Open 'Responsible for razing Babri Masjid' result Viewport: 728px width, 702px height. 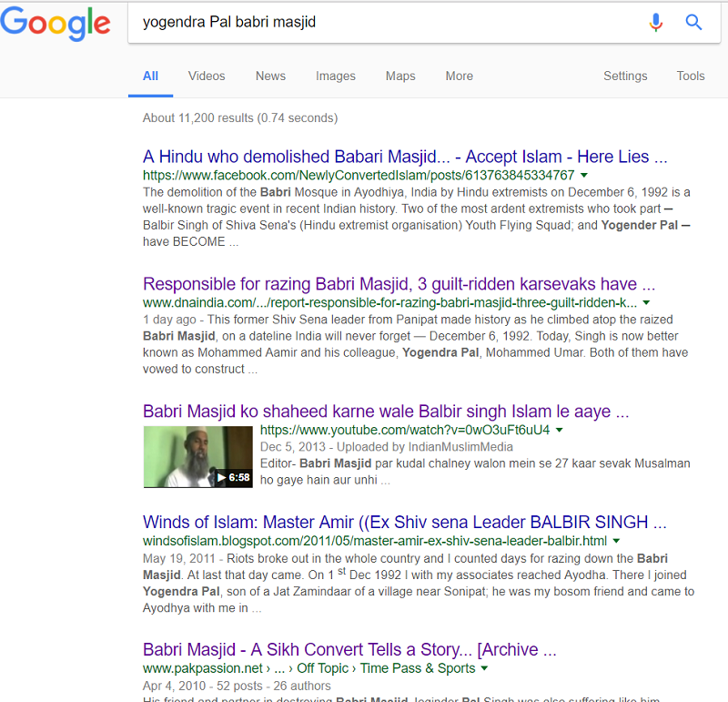coord(399,284)
